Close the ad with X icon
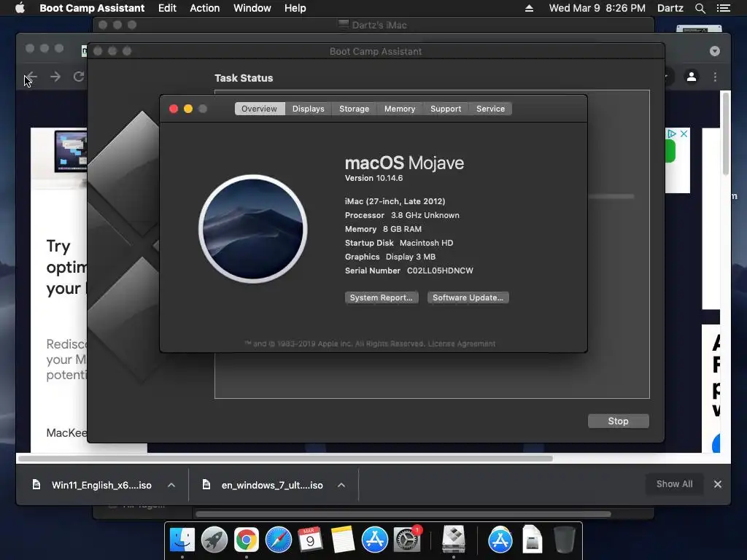747x560 pixels. coord(684,134)
